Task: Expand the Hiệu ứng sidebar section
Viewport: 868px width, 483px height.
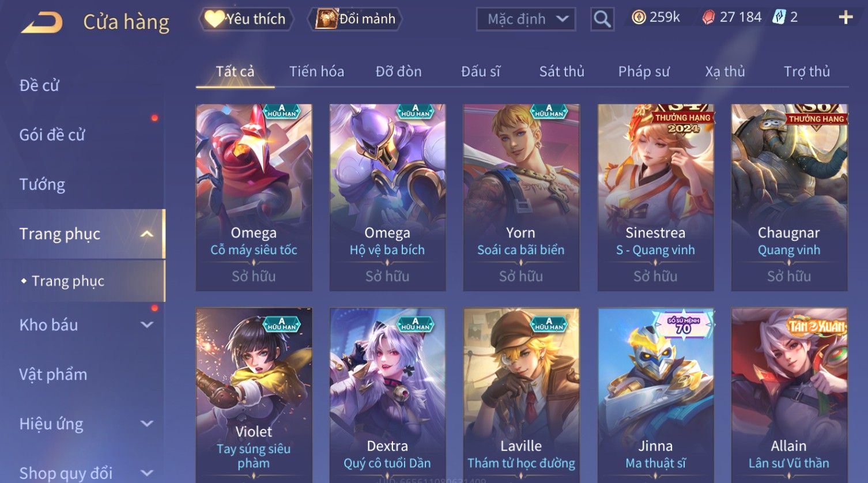Action: point(147,424)
